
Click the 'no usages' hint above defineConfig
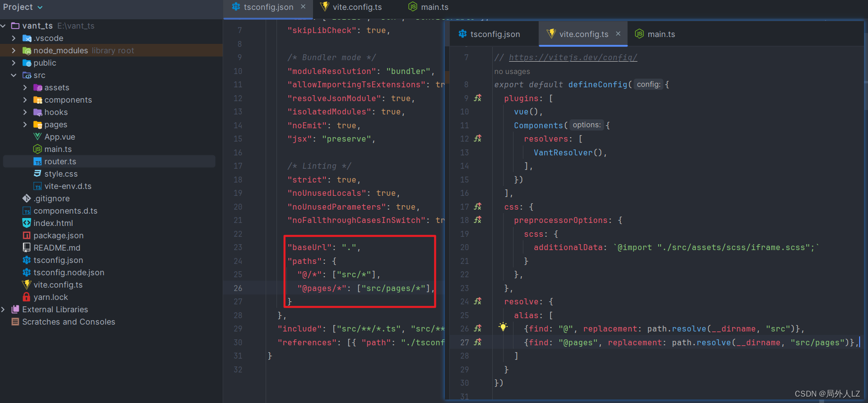point(512,72)
